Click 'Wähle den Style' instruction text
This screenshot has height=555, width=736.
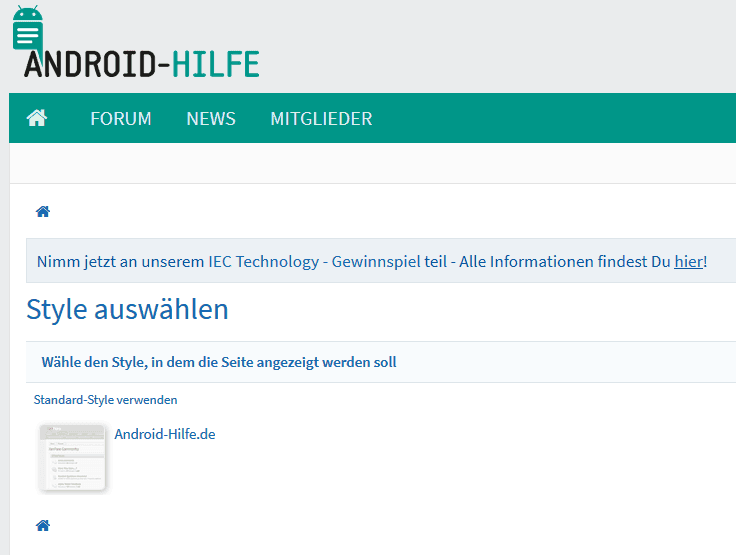pyautogui.click(x=219, y=362)
